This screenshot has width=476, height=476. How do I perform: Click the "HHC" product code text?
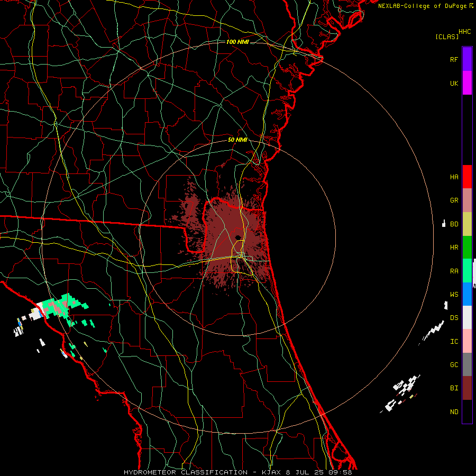pyautogui.click(x=465, y=32)
